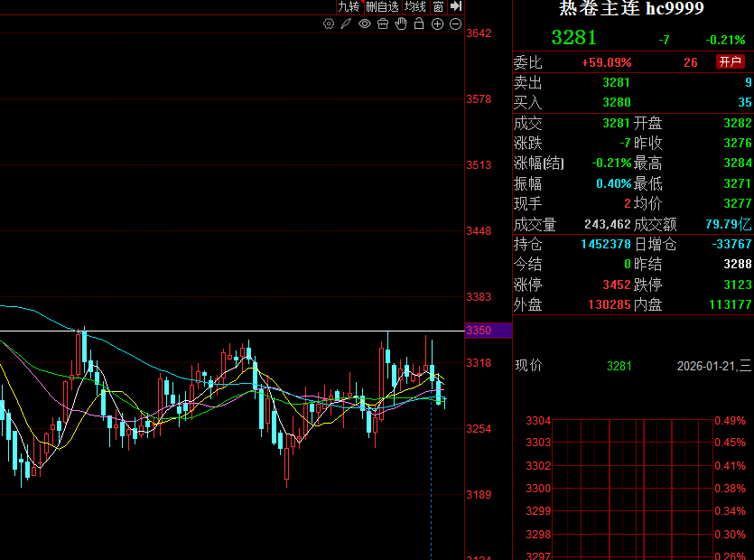Zoom out with the minus icon

tap(455, 24)
